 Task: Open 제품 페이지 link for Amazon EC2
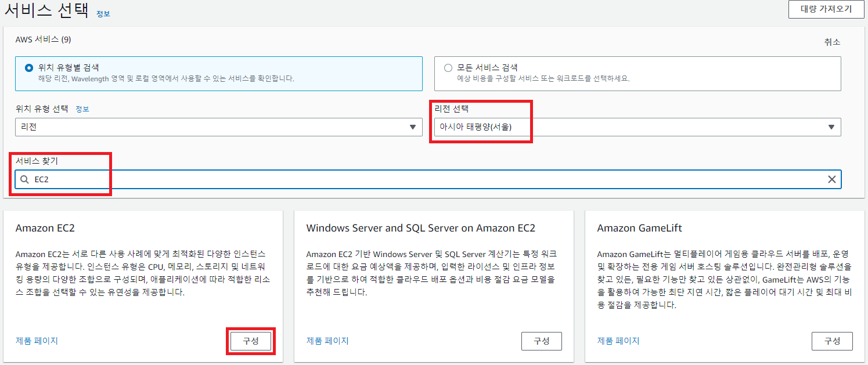click(x=37, y=341)
